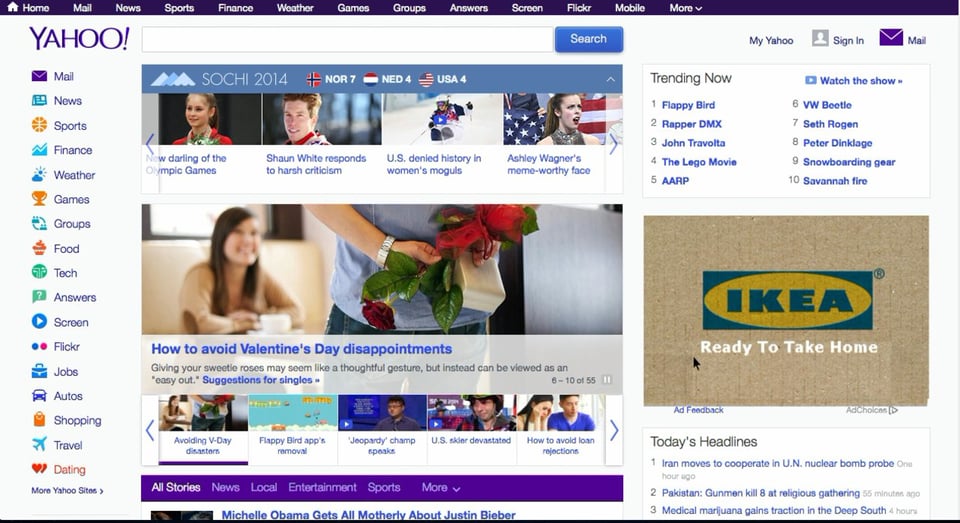This screenshot has width=960, height=523.
Task: Click the Sochi 2014 mountains logo
Action: [173, 79]
